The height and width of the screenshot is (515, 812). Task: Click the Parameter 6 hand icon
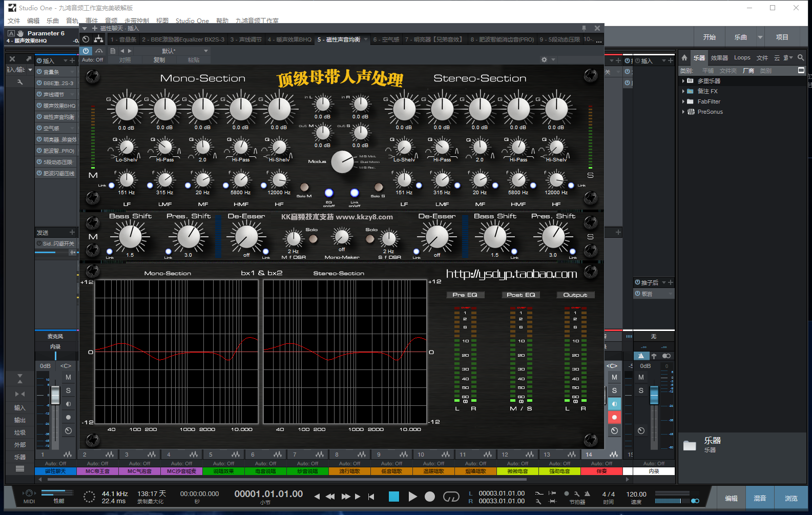tap(20, 33)
